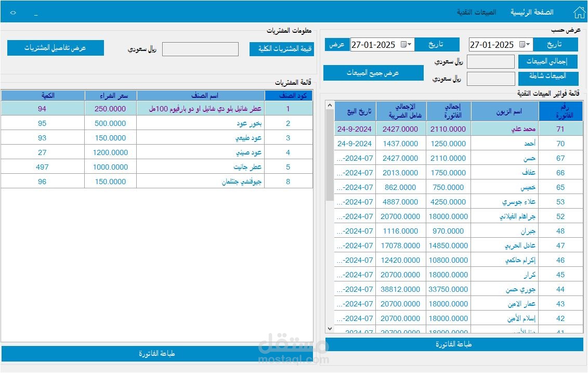This screenshot has height=373, width=588.
Task: Click اسم الصنف column header
Action: [x=201, y=96]
